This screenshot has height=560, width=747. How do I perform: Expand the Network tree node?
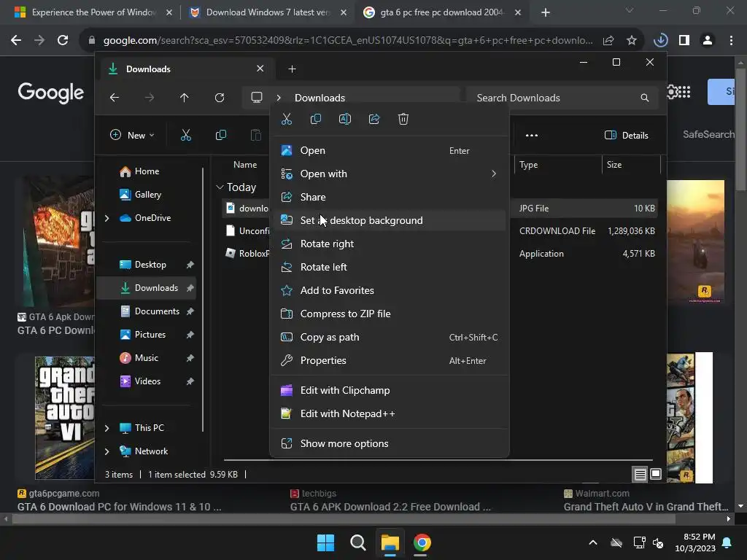click(x=107, y=451)
